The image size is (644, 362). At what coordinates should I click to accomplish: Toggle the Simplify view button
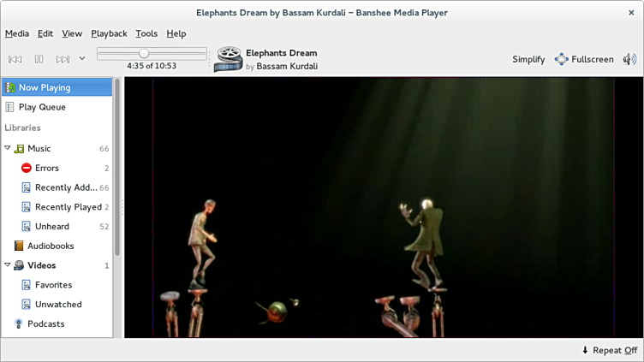point(528,59)
